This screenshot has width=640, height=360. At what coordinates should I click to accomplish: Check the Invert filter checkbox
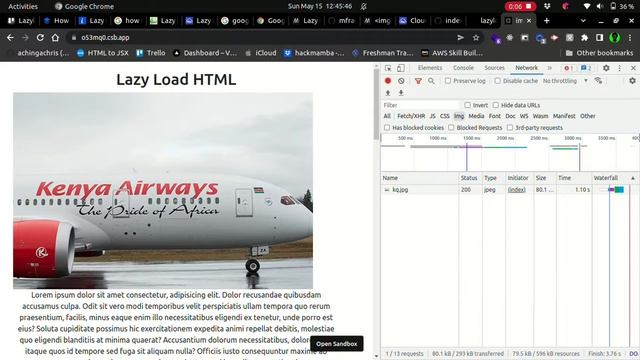point(467,105)
